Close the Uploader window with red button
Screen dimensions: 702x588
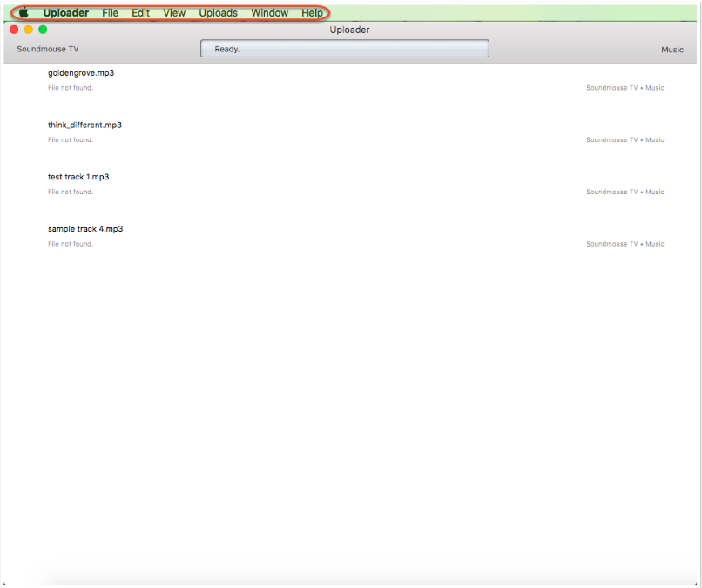(14, 30)
